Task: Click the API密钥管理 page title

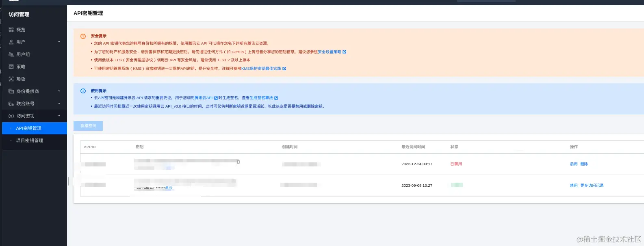Action: pyautogui.click(x=88, y=13)
